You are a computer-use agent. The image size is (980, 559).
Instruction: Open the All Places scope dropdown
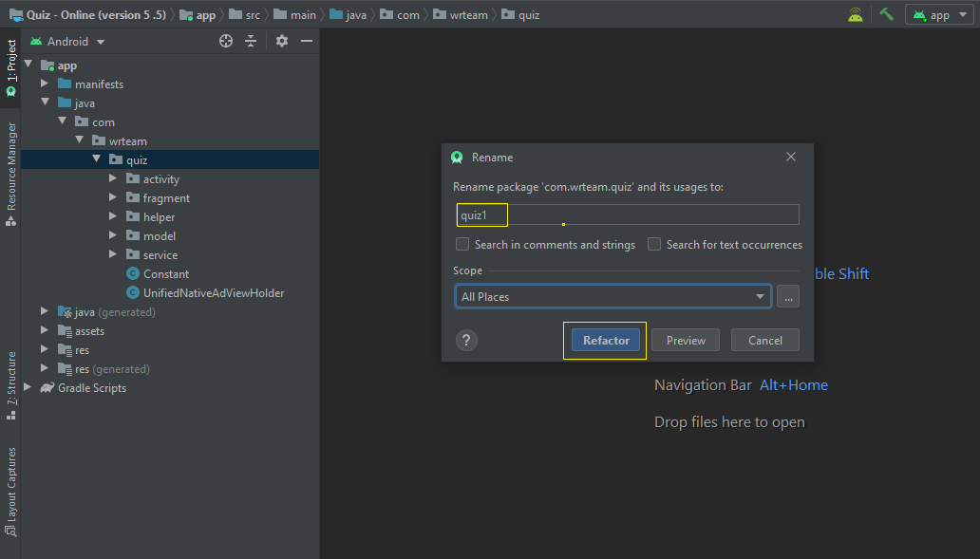pos(612,297)
